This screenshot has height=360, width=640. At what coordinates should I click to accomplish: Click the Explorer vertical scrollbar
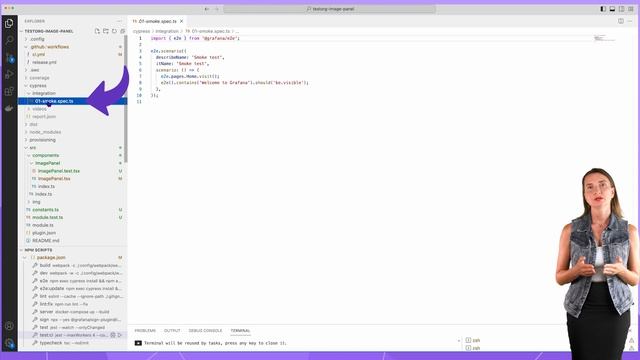tap(126, 98)
